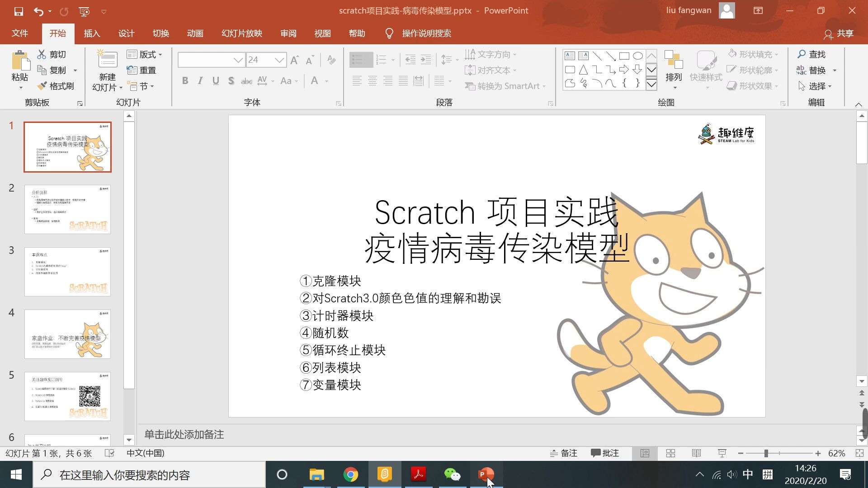Open the Design (设计) tab
The image size is (868, 488).
127,33
